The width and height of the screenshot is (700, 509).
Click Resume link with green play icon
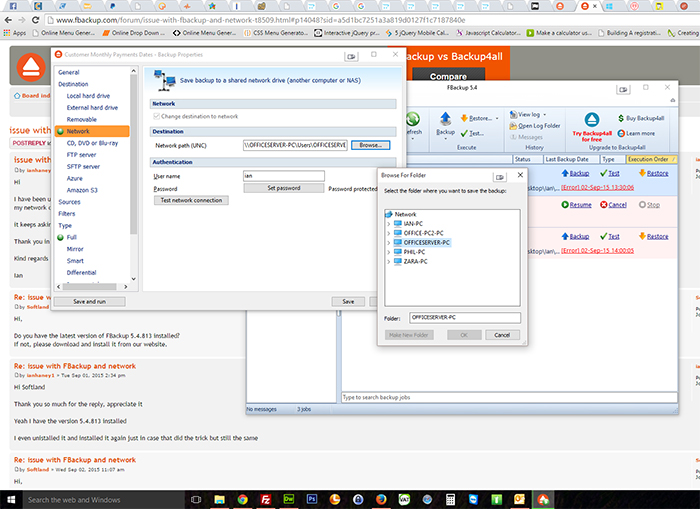pyautogui.click(x=576, y=205)
